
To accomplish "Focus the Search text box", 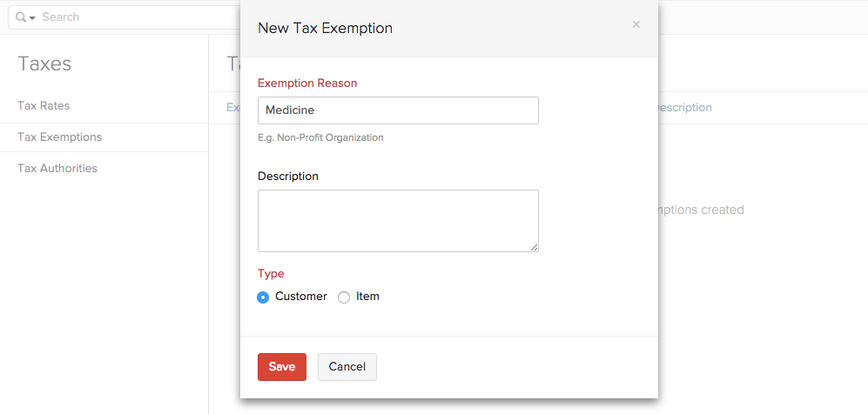I will (131, 17).
